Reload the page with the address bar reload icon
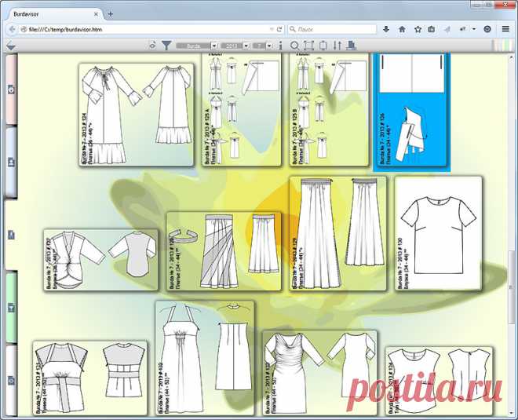The image size is (518, 420). (279, 29)
